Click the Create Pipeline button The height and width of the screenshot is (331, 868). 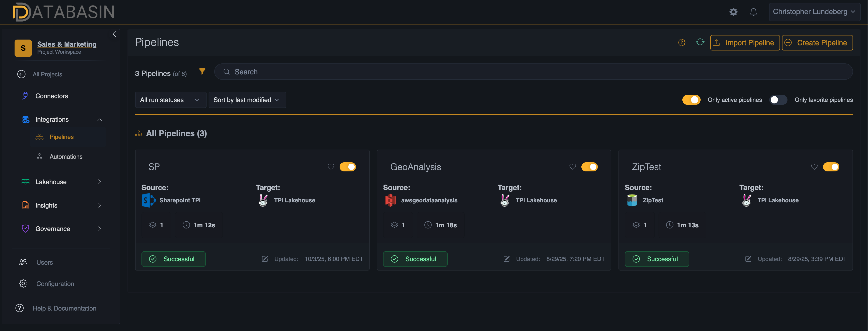point(817,43)
